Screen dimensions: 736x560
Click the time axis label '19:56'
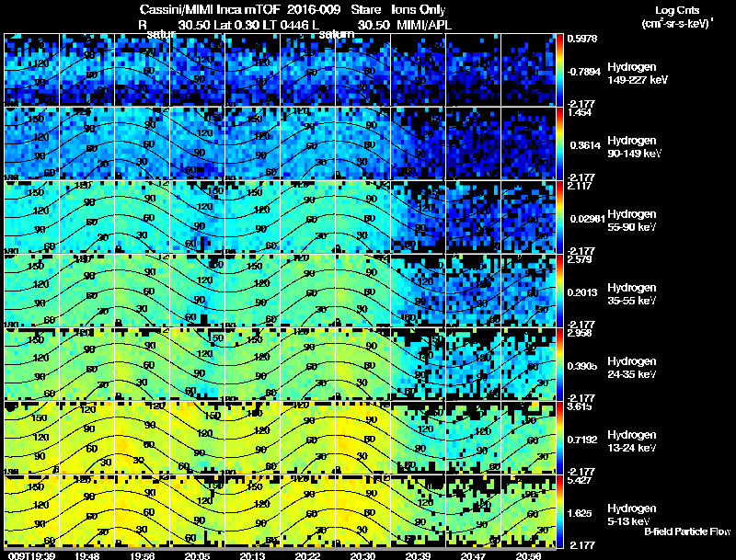point(142,555)
